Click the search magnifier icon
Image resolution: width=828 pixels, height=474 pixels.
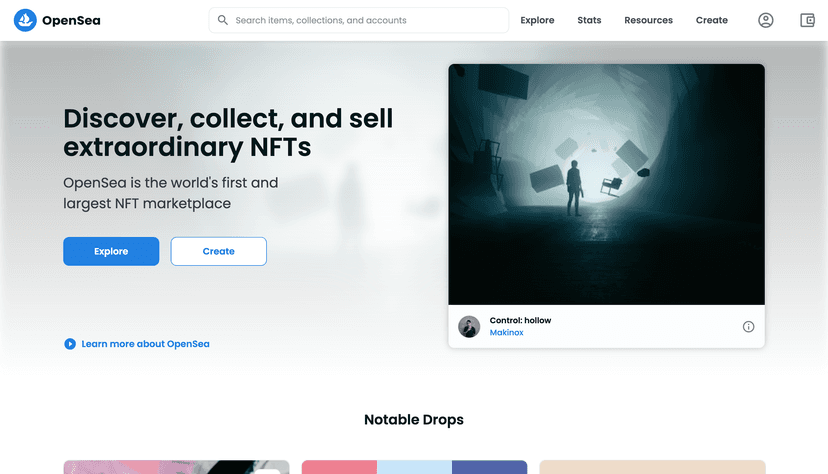tap(223, 20)
